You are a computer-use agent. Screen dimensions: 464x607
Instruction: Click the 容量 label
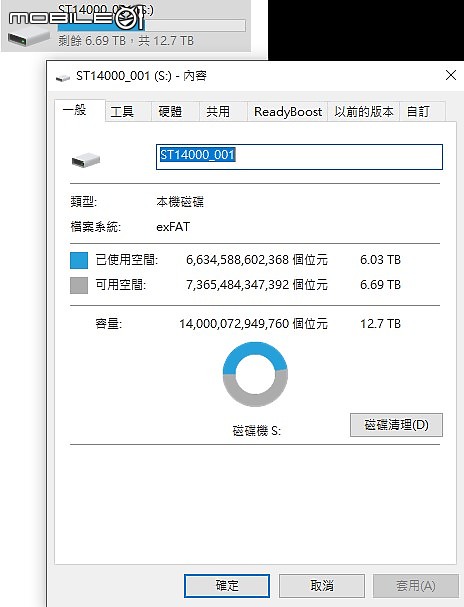point(109,323)
